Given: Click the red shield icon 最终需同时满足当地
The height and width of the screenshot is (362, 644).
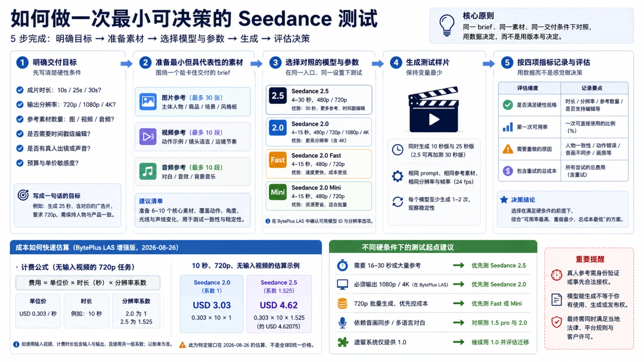Looking at the screenshot, I should (x=556, y=322).
